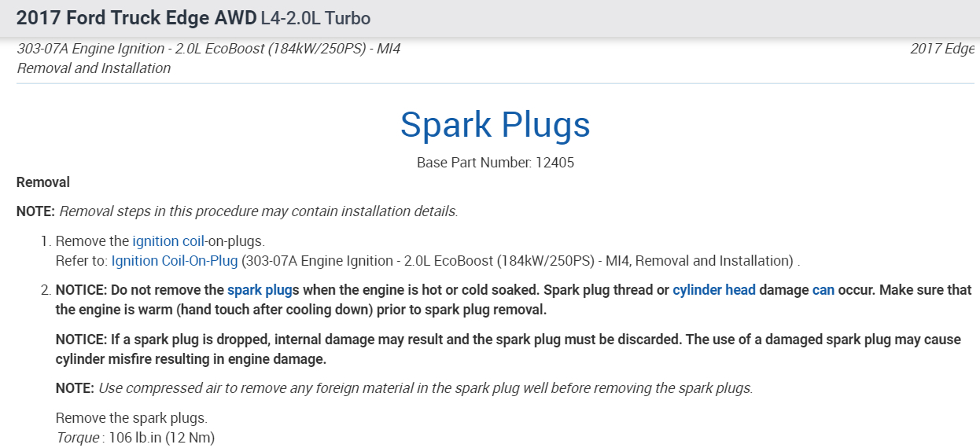The image size is (980, 448).
Task: Click the 'Remove the spark plugs.' instruction
Action: tap(131, 418)
